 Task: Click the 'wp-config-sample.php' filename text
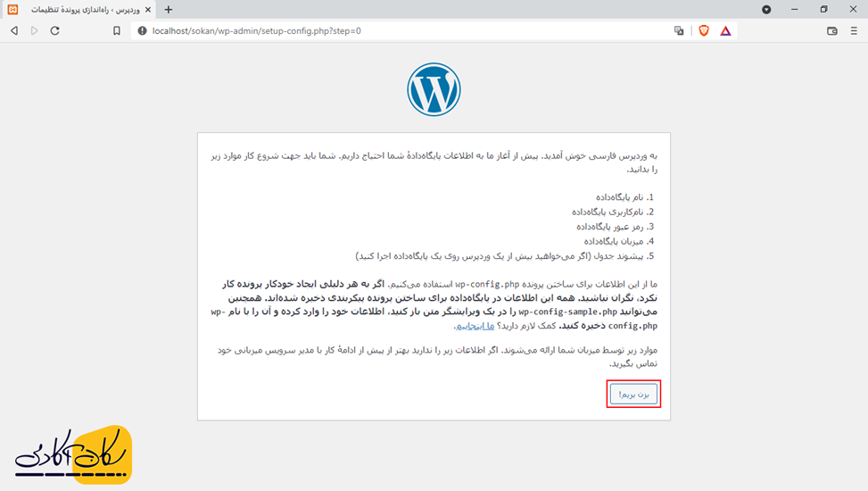(567, 312)
